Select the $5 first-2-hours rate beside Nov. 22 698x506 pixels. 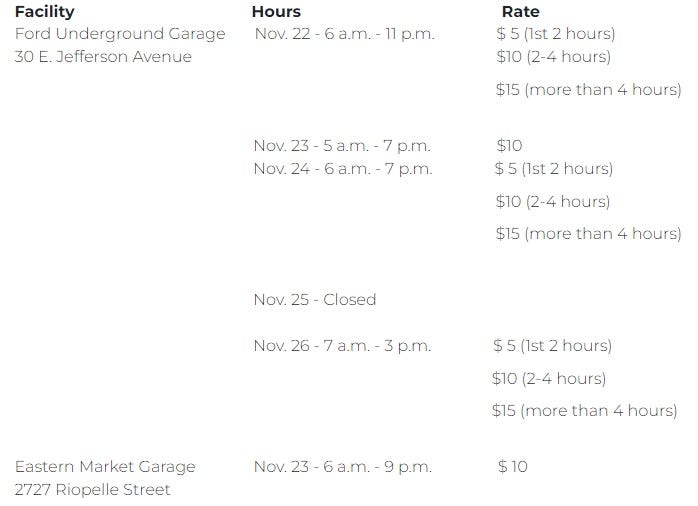[555, 34]
